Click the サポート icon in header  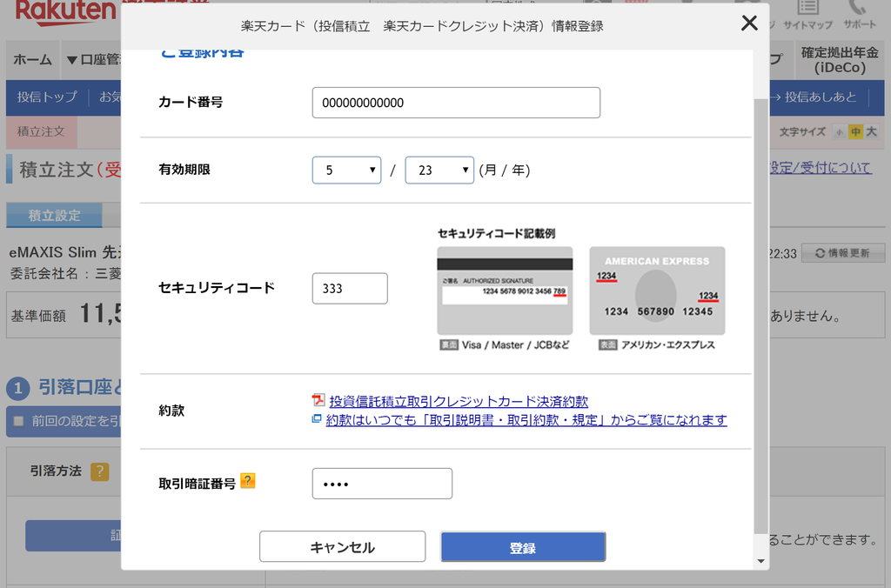click(859, 16)
